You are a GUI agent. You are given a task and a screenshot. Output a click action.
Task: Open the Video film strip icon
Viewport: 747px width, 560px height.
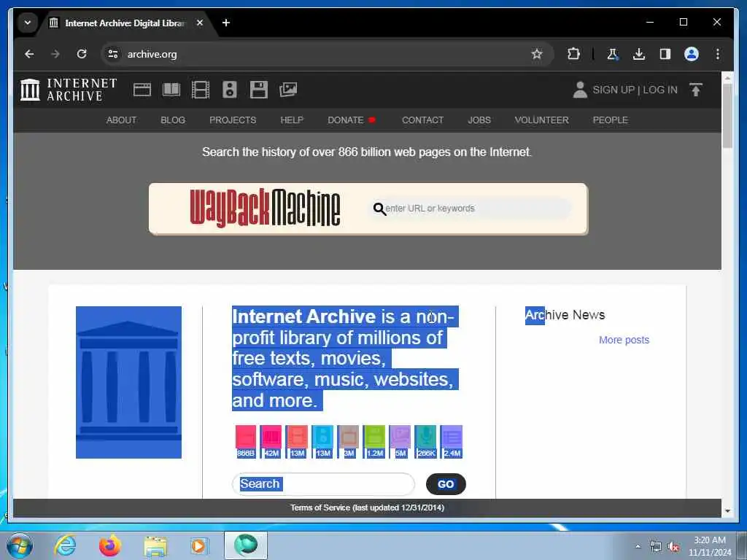(x=200, y=90)
